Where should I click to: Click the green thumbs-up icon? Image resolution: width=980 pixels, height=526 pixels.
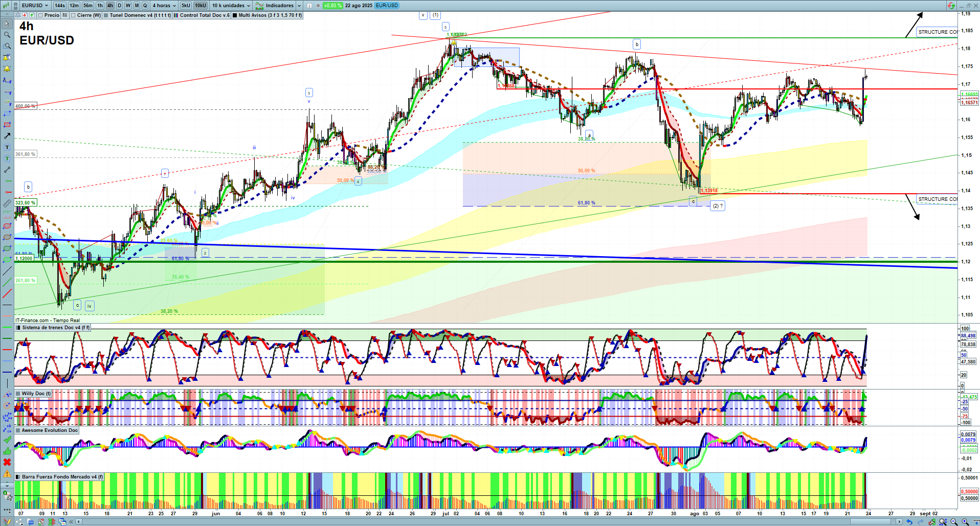pyautogui.click(x=7, y=451)
